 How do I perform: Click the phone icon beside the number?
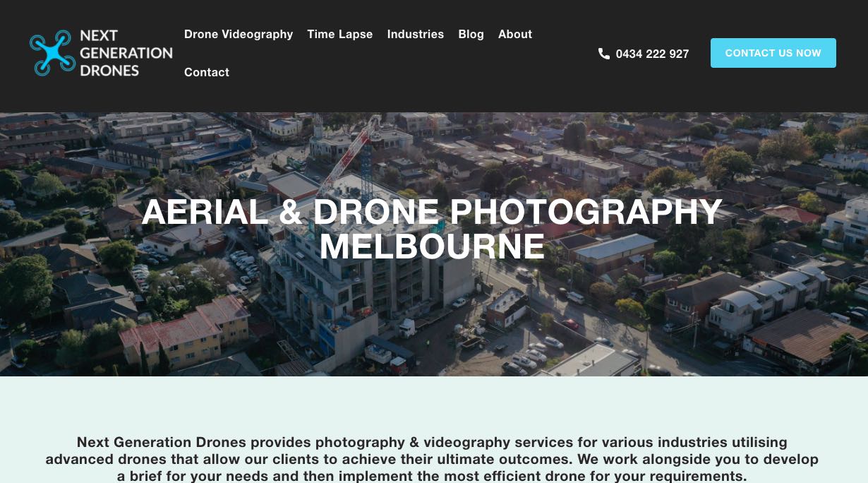[604, 54]
